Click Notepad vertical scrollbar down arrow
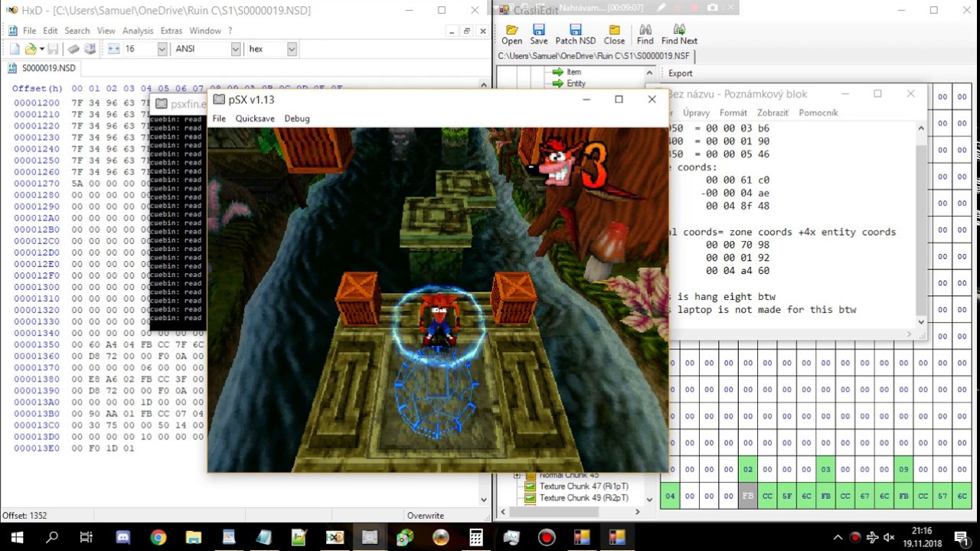This screenshot has height=551, width=980. coord(921,321)
